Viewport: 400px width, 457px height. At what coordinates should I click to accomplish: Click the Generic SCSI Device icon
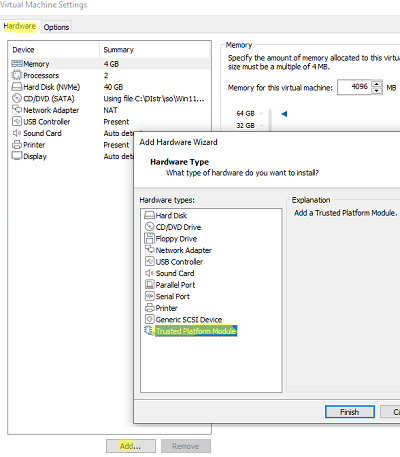pos(150,319)
